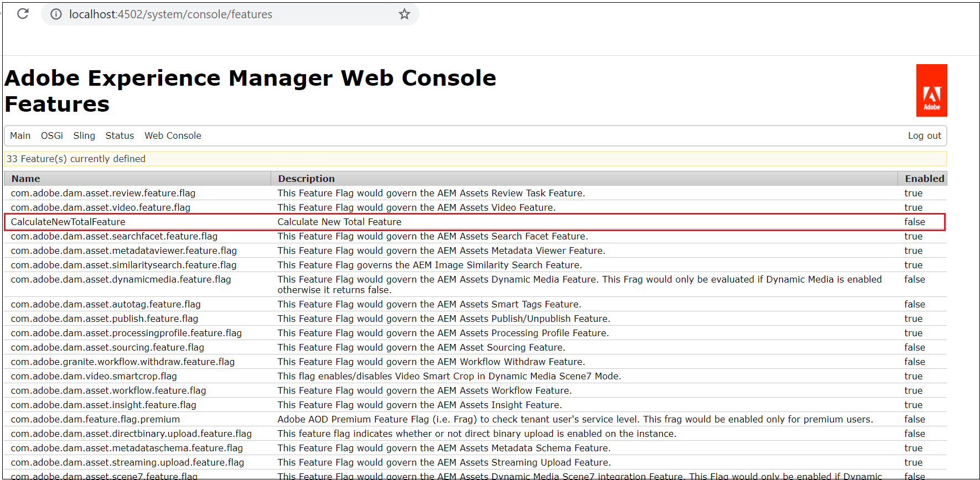Click the Image Similarity Search Feature description
This screenshot has width=980, height=480.
[430, 265]
